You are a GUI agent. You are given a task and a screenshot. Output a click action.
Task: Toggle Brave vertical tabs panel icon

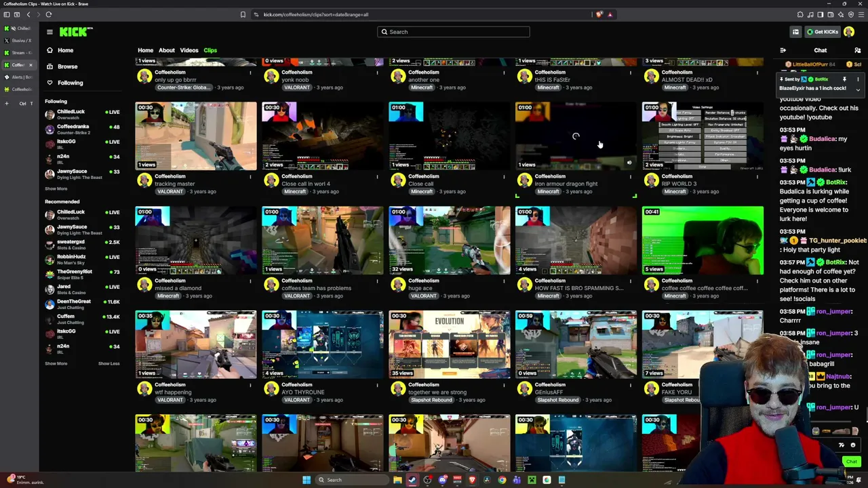(x=7, y=14)
